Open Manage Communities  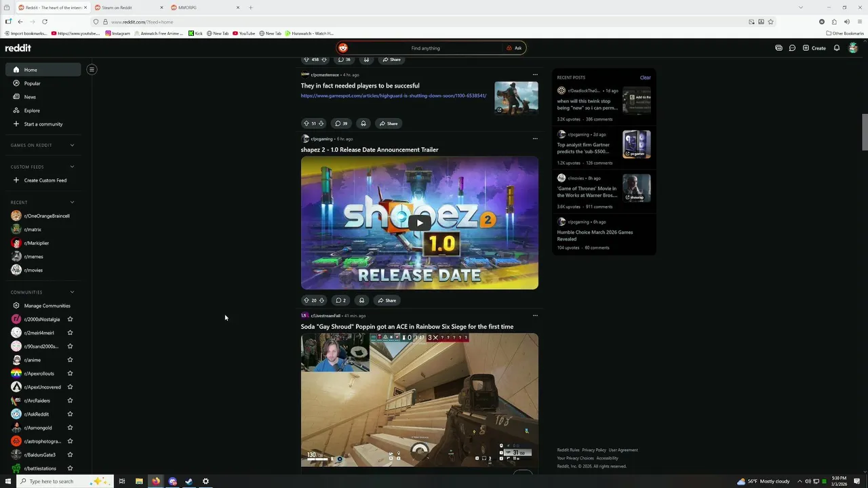41,306
